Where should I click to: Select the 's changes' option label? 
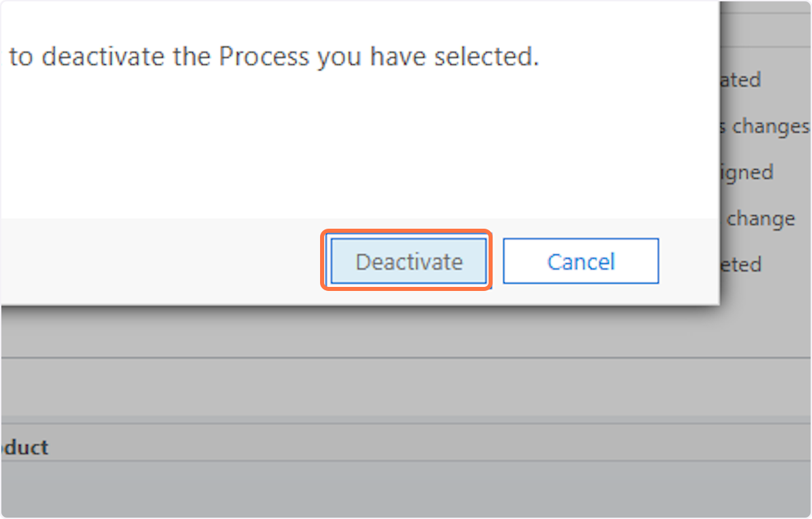point(765,126)
